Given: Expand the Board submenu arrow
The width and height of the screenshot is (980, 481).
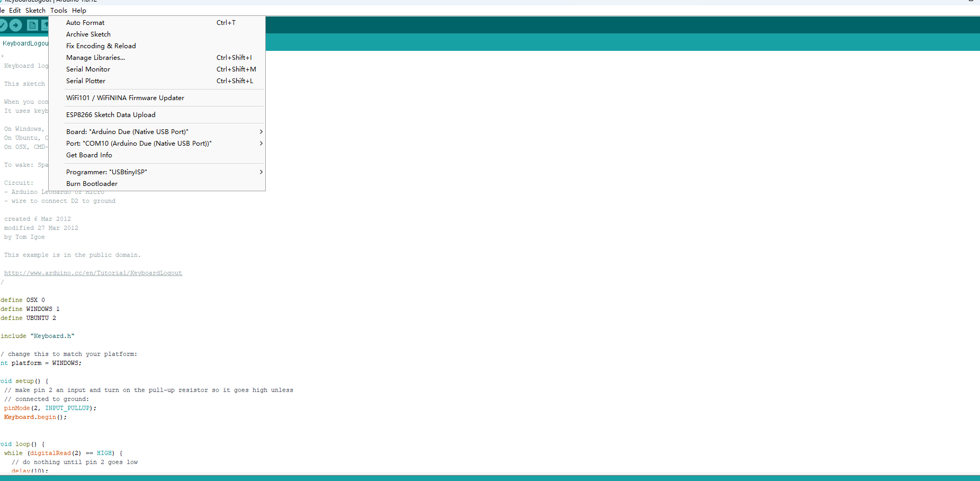Looking at the screenshot, I should [261, 132].
